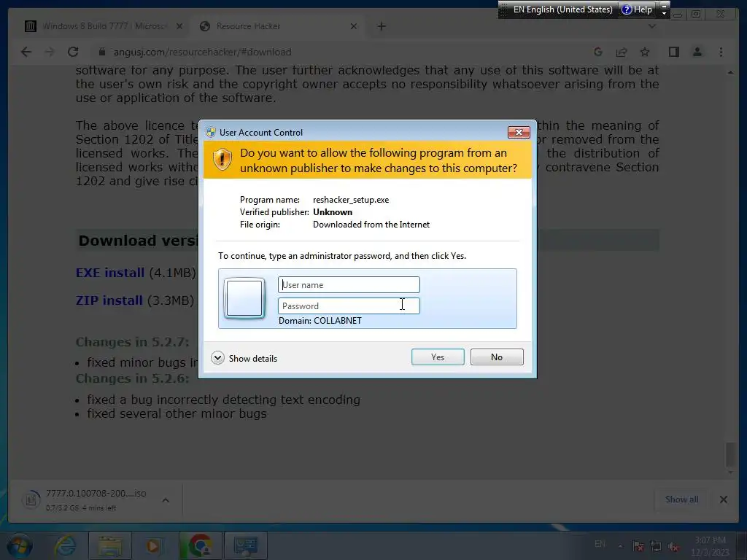Open the Windows Start menu
This screenshot has width=747, height=560.
20,545
